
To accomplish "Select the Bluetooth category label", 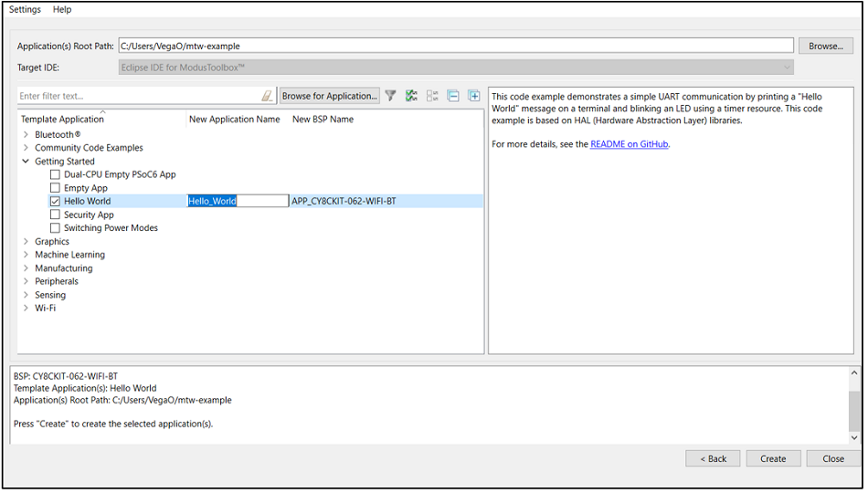I will tap(58, 134).
